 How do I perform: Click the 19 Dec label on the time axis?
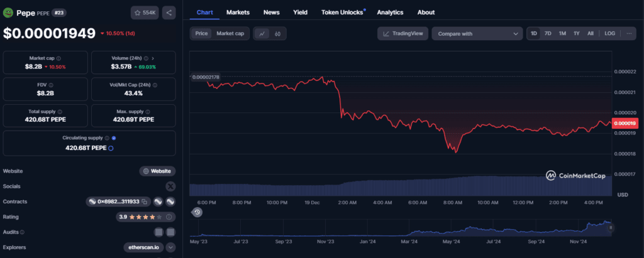(313, 203)
